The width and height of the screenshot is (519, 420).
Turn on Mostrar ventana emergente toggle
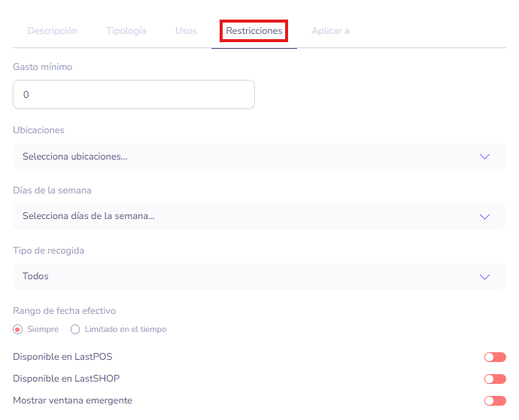(x=494, y=401)
